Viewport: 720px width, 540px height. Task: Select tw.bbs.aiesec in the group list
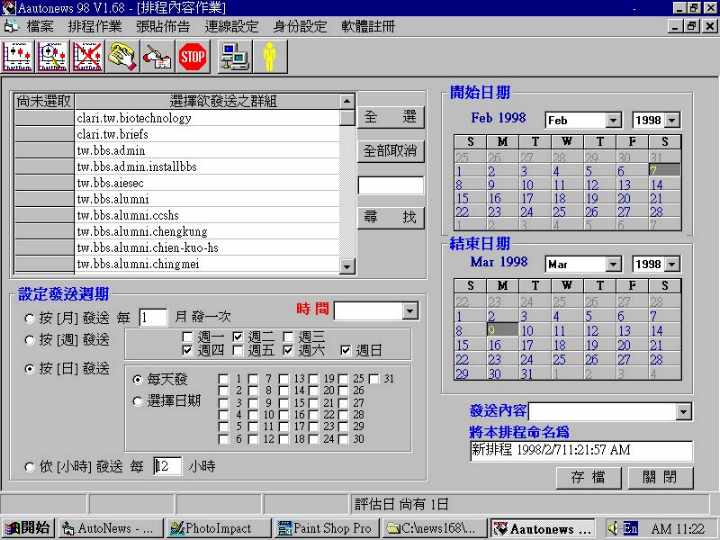pos(207,183)
